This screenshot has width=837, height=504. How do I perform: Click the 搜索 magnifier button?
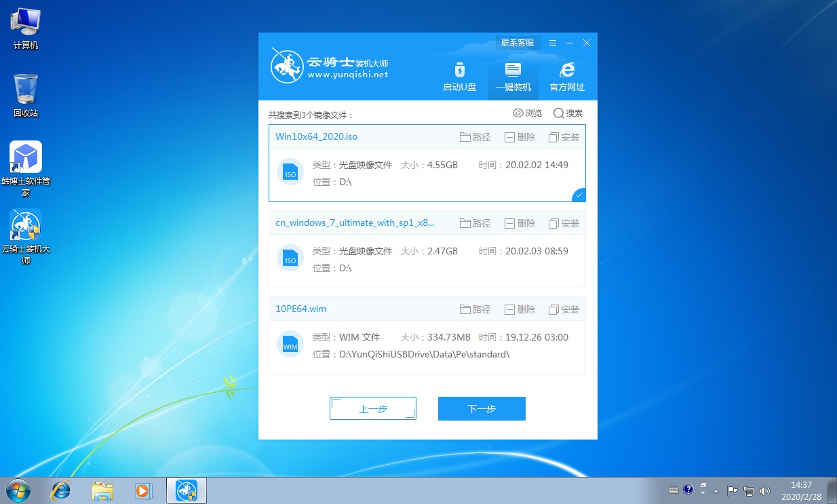pos(568,113)
